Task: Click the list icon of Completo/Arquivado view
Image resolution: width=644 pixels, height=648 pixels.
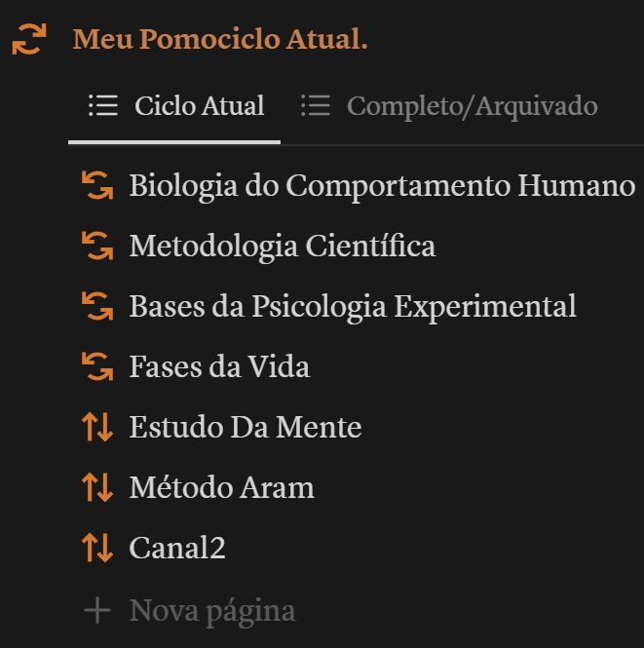Action: [316, 106]
